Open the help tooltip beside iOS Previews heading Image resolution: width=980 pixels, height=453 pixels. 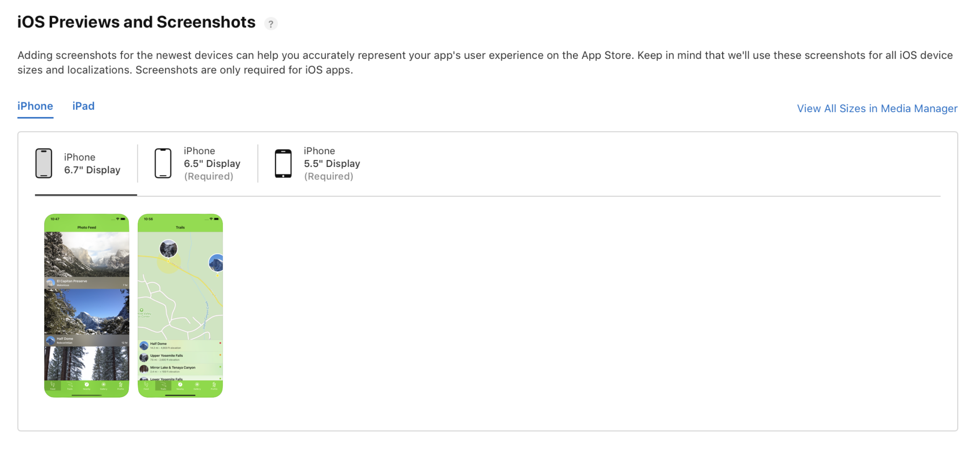pyautogui.click(x=271, y=24)
